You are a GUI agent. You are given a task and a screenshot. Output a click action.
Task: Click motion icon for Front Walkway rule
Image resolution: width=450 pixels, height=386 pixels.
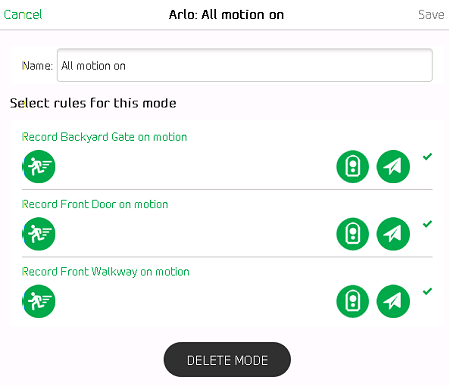point(39,301)
